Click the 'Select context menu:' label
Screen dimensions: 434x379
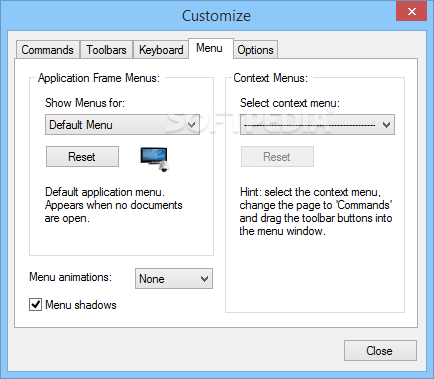coord(290,103)
